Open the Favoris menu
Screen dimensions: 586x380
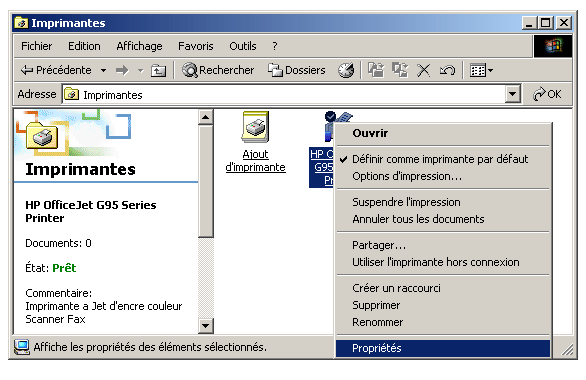point(195,46)
